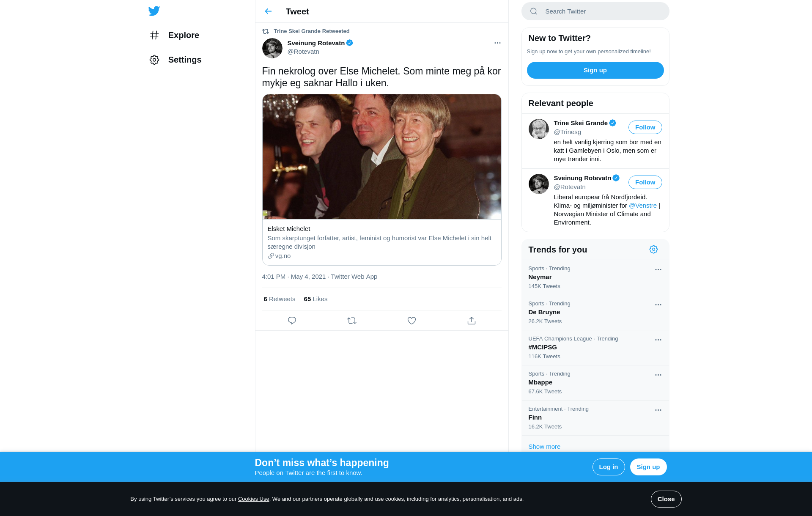Click Sign up on the bottom banner
812x516 pixels.
[x=648, y=467]
